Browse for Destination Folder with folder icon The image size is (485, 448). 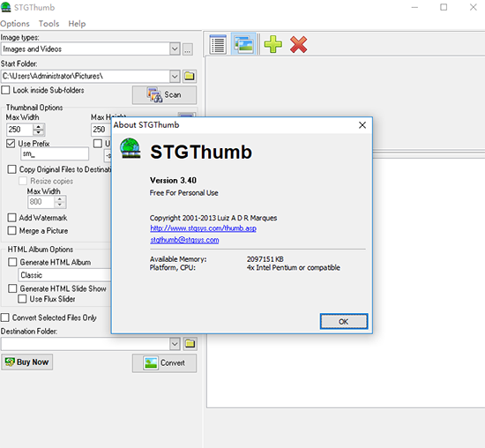[190, 343]
